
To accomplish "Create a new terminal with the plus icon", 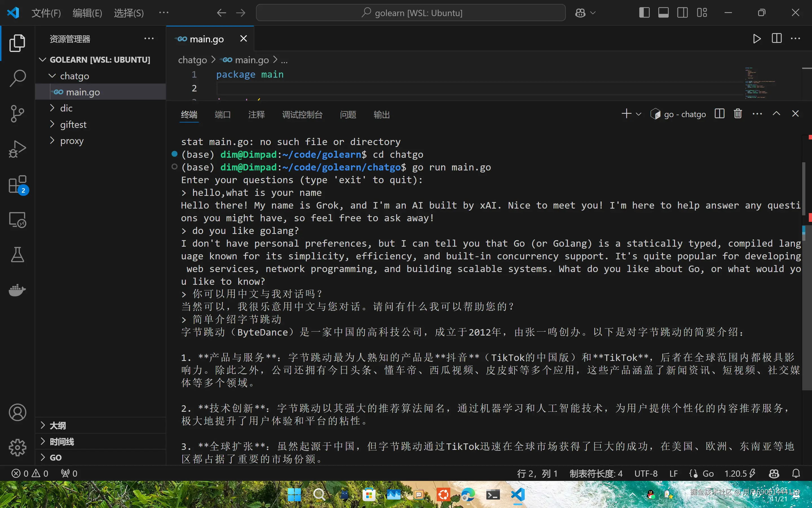I will 626,114.
